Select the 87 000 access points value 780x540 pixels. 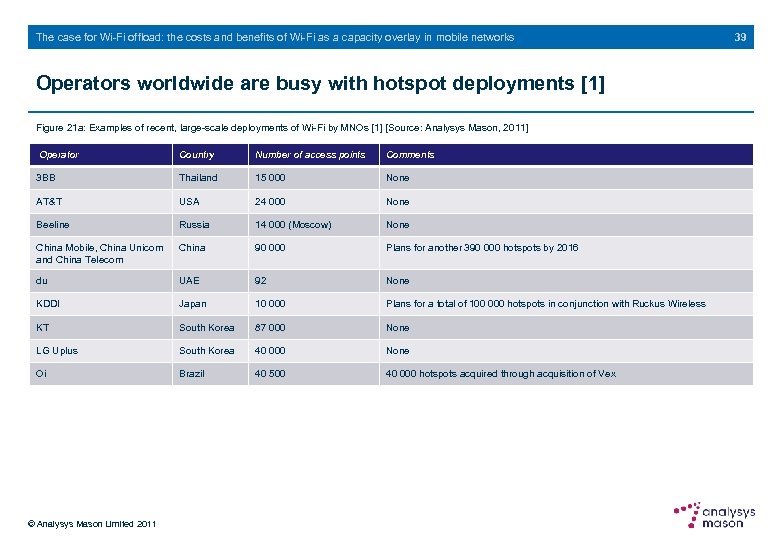click(270, 328)
